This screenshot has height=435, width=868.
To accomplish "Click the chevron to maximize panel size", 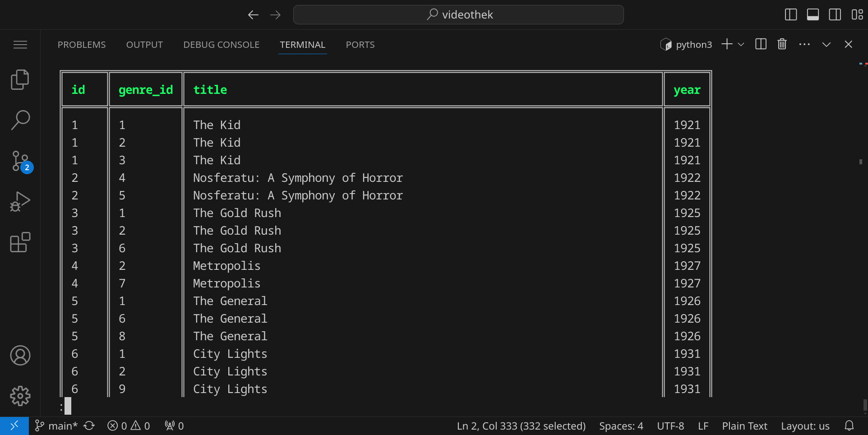I will tap(826, 44).
